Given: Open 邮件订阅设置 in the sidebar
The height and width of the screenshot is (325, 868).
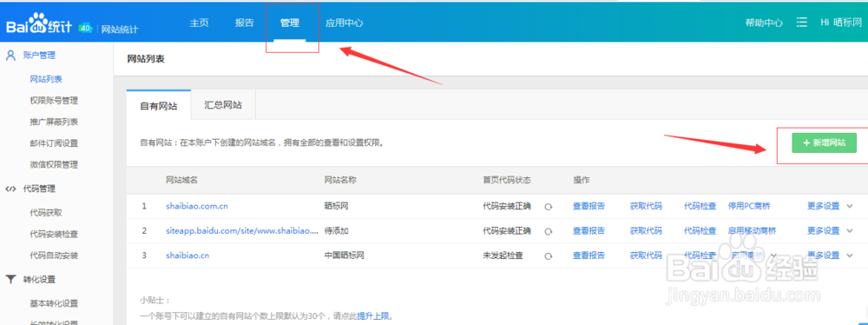Looking at the screenshot, I should pyautogui.click(x=54, y=143).
